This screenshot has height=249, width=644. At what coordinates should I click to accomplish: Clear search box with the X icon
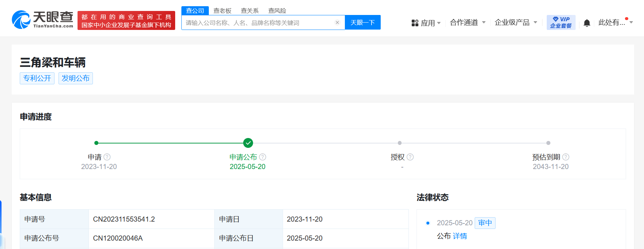[337, 23]
